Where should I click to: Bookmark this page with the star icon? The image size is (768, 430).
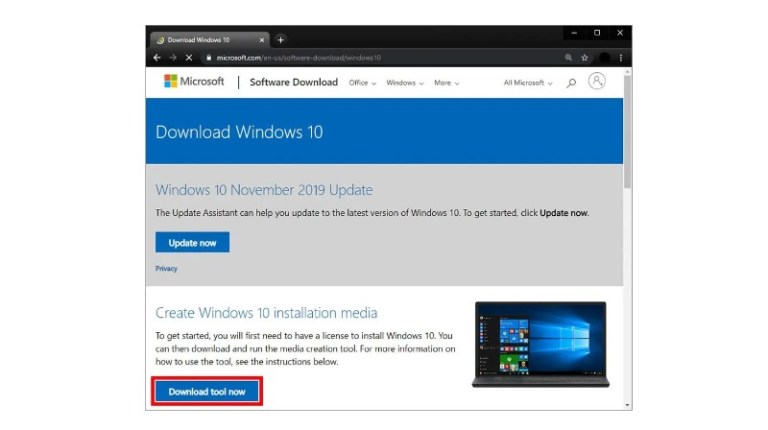coord(584,58)
